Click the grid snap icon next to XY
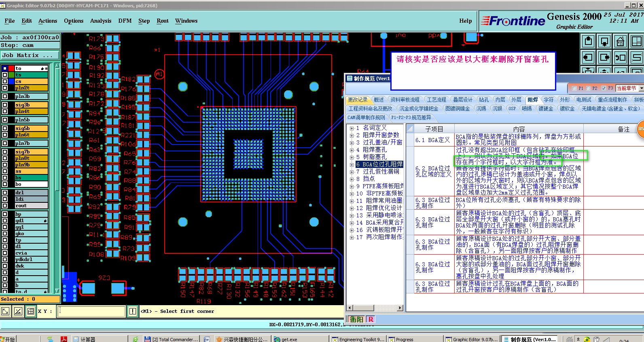The width and height of the screenshot is (644, 342). pyautogui.click(x=31, y=311)
